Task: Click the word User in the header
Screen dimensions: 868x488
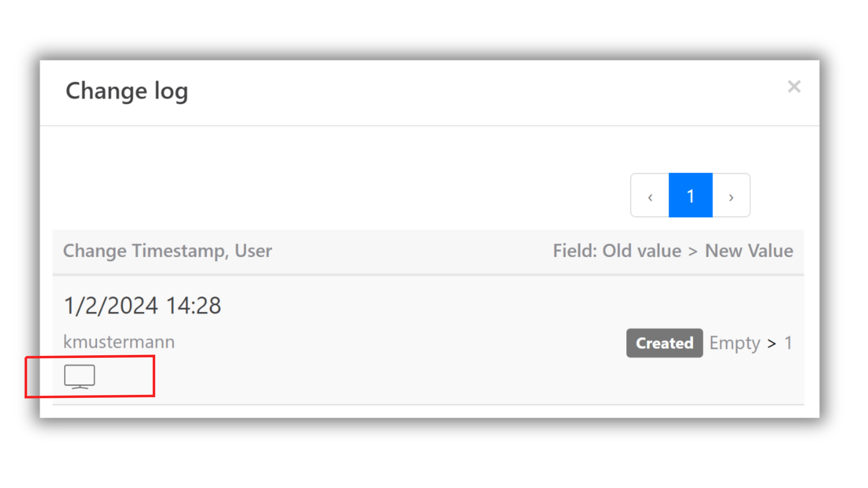Action: 253,251
